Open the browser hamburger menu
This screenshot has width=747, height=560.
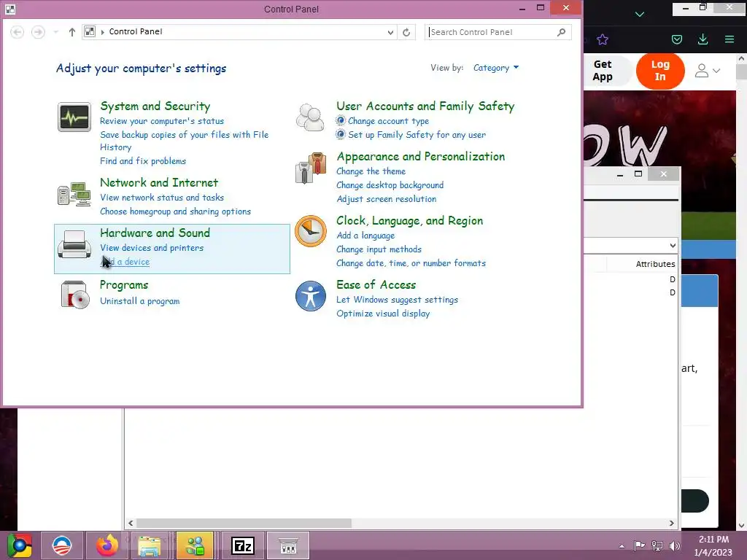click(729, 39)
